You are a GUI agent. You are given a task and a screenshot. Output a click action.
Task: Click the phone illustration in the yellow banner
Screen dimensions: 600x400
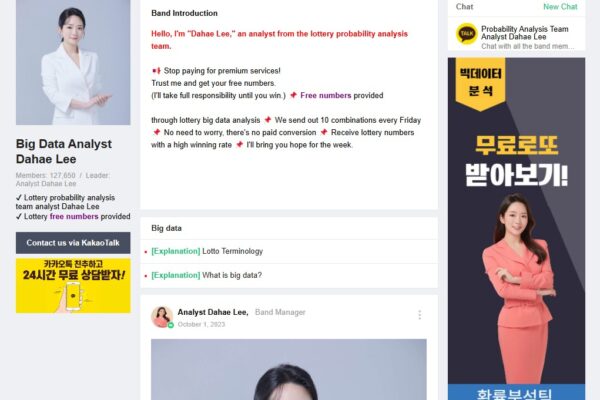click(73, 296)
